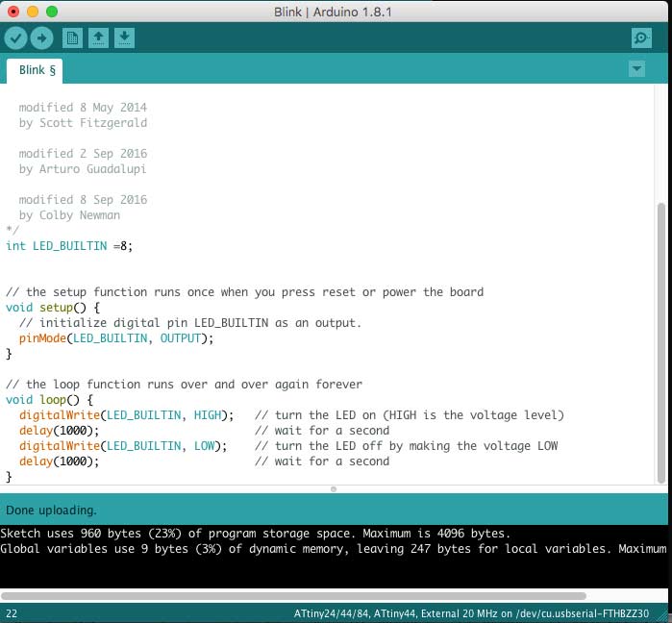
Task: Click the 'pinMode(LED_BUILTIN, OUTPUT);' line
Action: [116, 338]
